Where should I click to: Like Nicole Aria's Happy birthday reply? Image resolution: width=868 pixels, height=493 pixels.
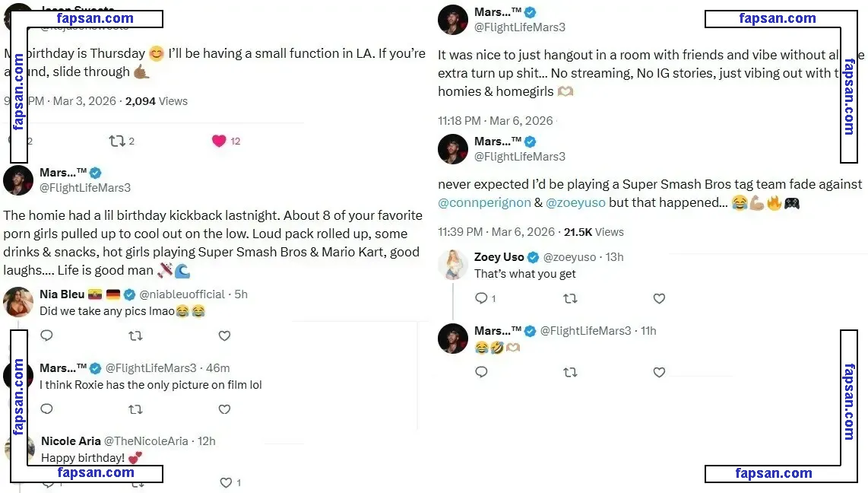point(226,482)
